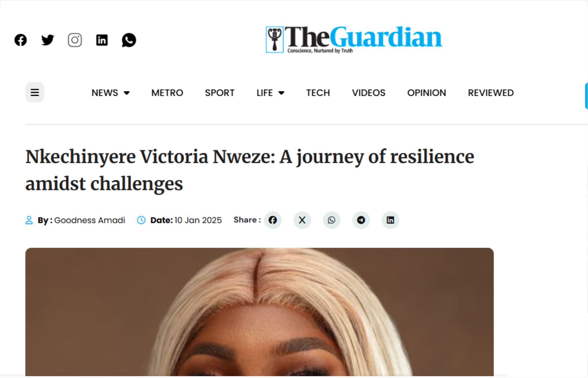This screenshot has height=378, width=588.
Task: Open the TECH section
Action: [x=318, y=93]
